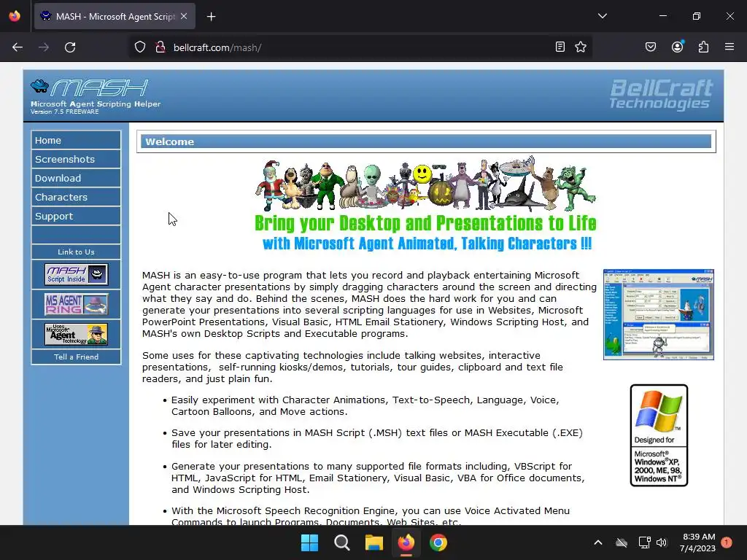
Task: Toggle reader view icon in address bar
Action: [x=560, y=47]
